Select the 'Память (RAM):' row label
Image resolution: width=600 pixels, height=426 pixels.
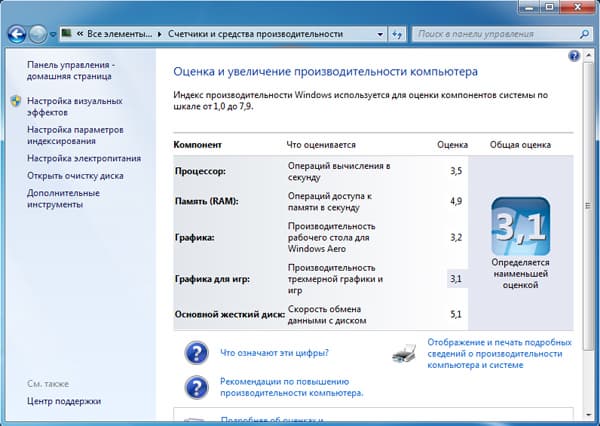click(x=206, y=201)
